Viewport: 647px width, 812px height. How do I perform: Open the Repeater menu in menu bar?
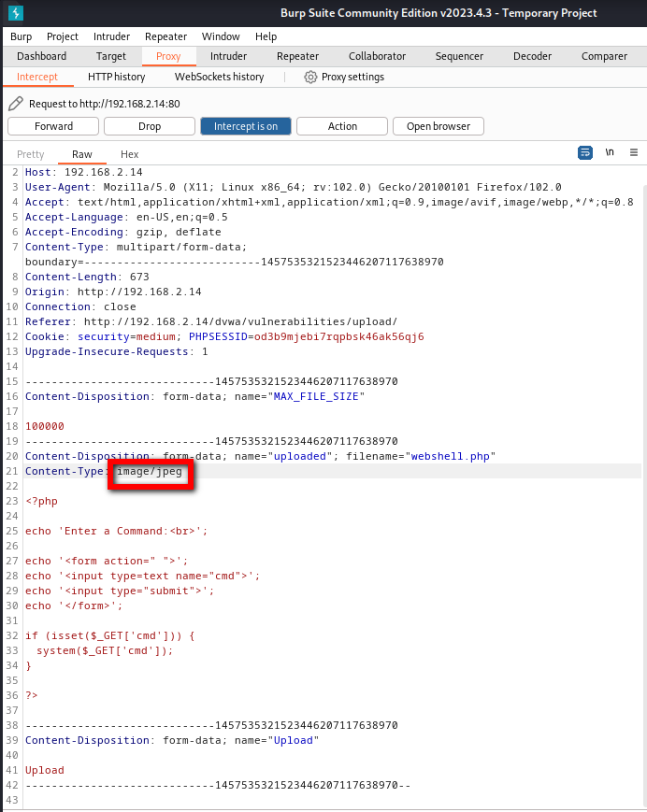(165, 36)
